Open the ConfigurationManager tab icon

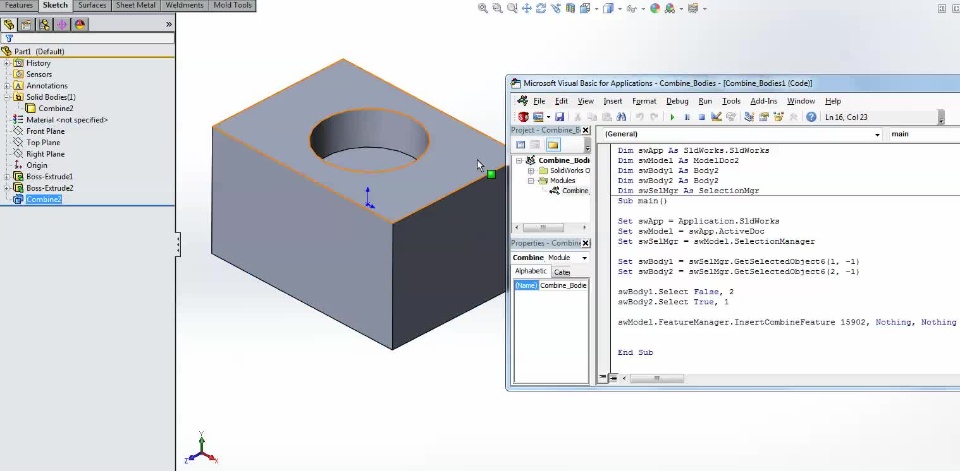(44, 24)
